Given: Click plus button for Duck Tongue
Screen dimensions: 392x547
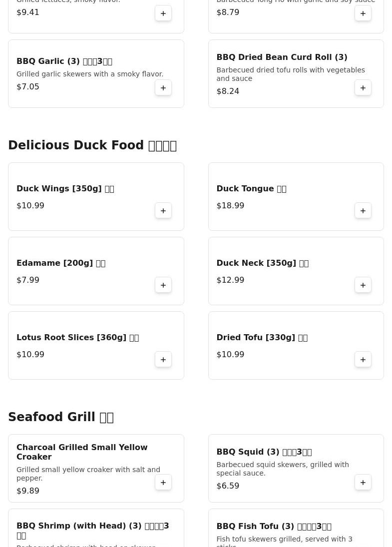Looking at the screenshot, I should [363, 211].
